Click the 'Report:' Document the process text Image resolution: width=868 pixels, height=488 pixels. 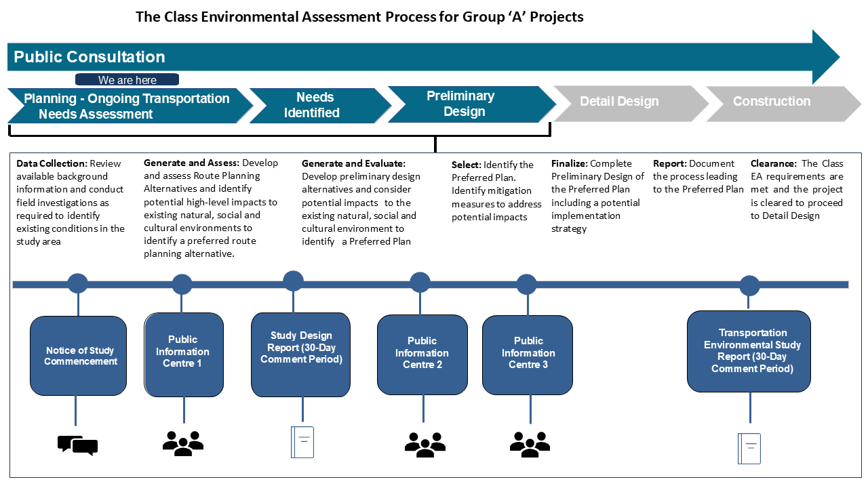pos(698,176)
